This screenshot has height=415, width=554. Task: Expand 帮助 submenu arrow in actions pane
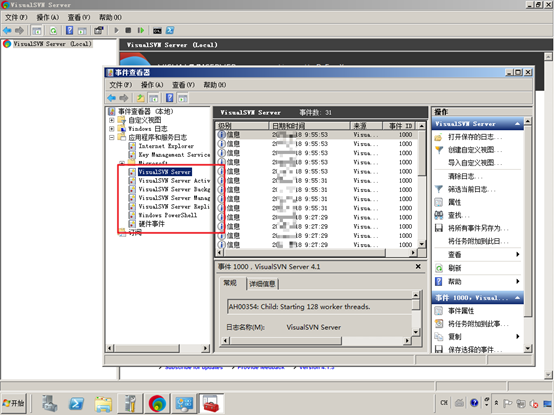518,281
